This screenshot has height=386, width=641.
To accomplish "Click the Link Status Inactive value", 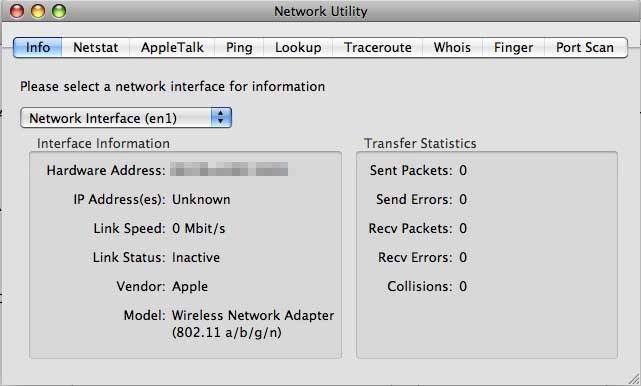I will 196,258.
